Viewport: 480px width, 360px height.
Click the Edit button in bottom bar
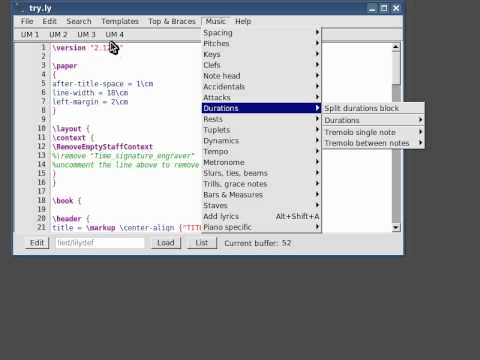click(x=37, y=243)
